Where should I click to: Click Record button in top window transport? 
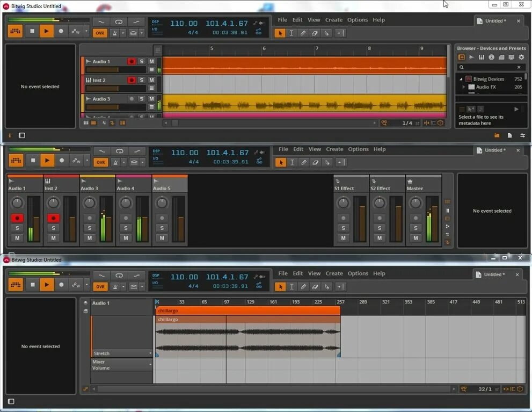[x=61, y=31]
